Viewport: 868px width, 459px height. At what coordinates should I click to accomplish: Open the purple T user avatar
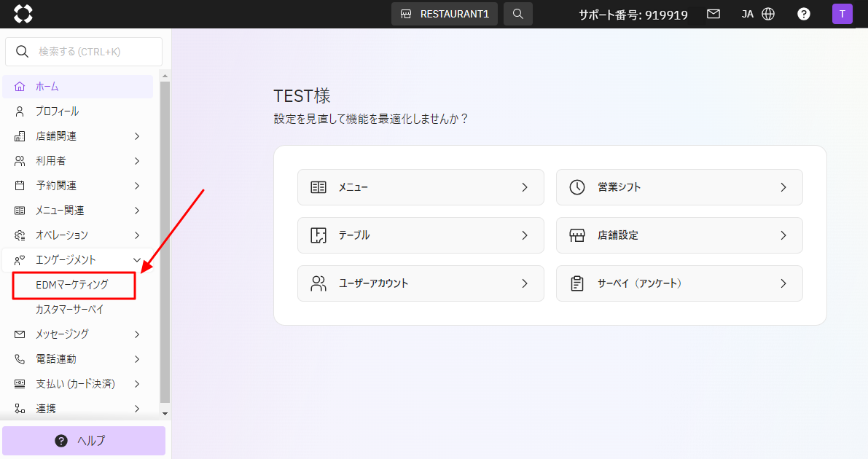click(842, 14)
